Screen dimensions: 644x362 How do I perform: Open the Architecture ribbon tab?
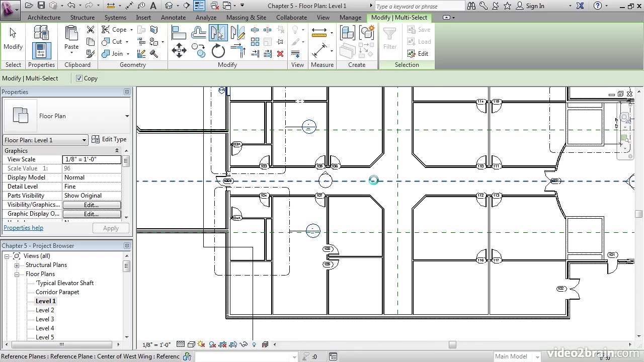pos(44,17)
